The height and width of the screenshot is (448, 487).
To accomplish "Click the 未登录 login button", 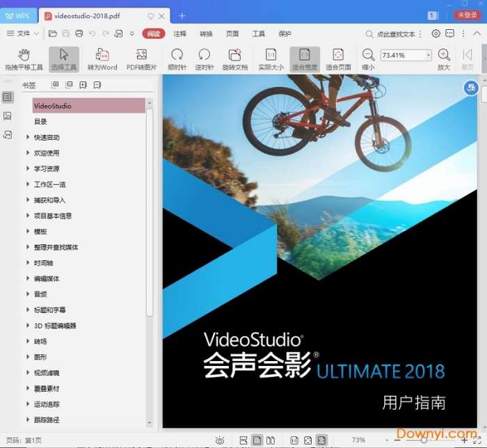I will (468, 15).
